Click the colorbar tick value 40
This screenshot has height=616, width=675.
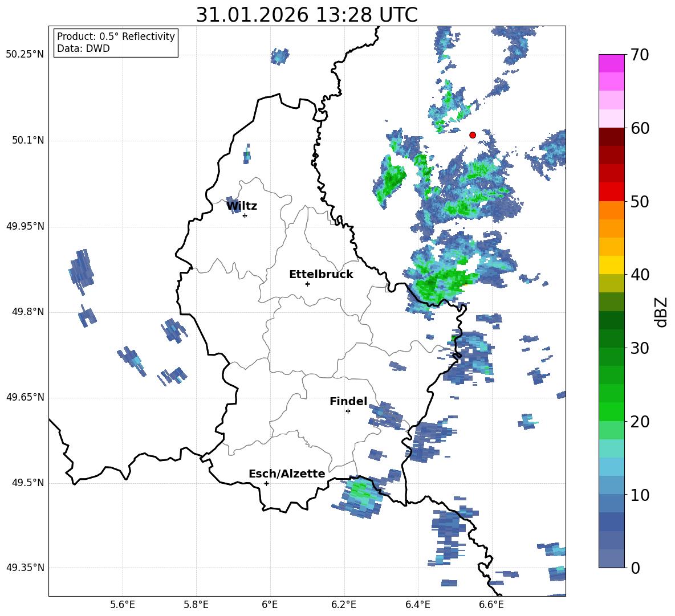coord(640,275)
